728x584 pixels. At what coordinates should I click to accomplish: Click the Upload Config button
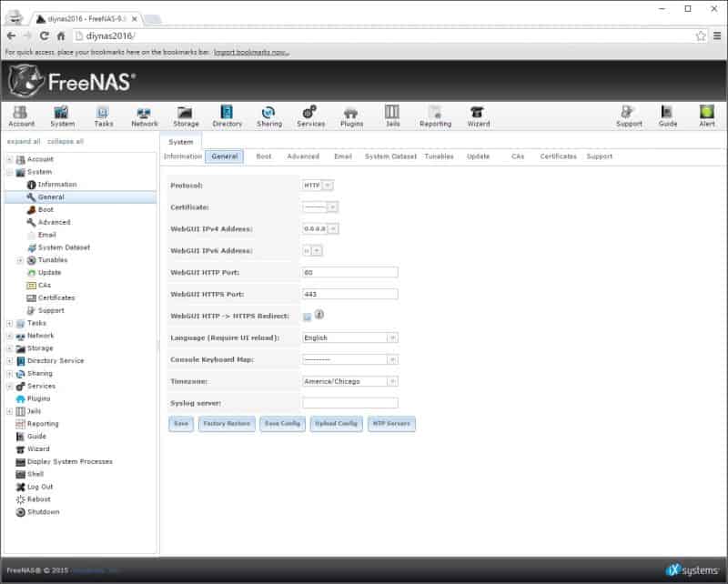(x=336, y=423)
